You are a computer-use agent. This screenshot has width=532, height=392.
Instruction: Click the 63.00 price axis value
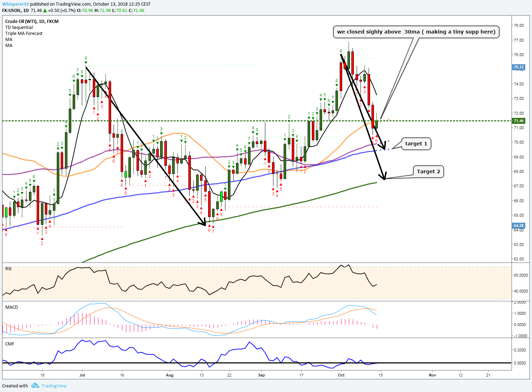coord(519,245)
